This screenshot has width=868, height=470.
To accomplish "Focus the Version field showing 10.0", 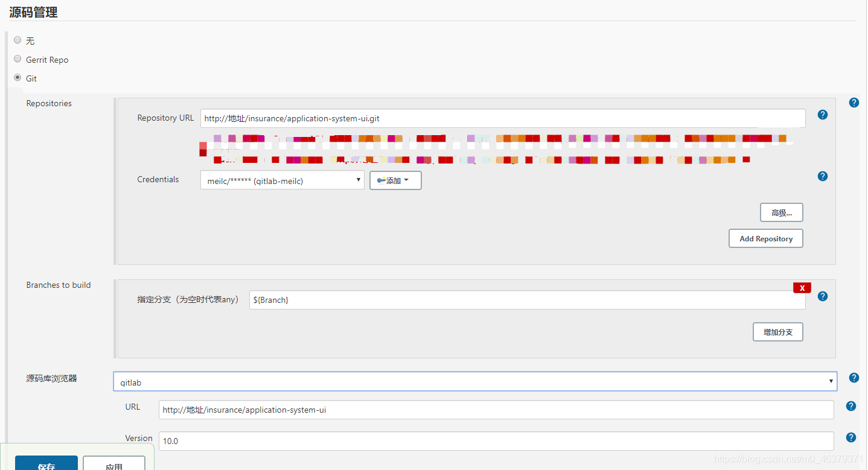I will [496, 441].
